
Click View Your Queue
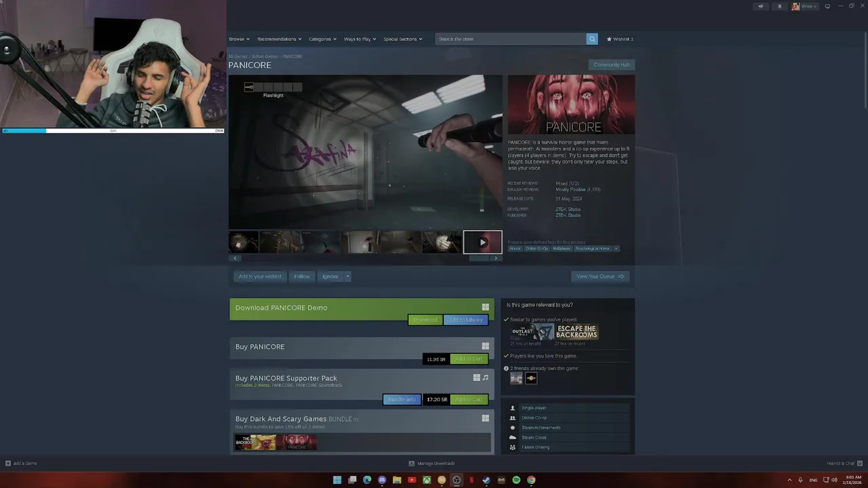click(600, 277)
